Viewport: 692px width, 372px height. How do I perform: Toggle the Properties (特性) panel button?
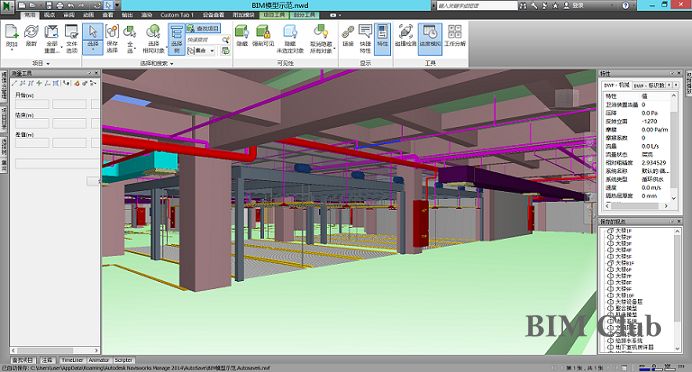382,39
